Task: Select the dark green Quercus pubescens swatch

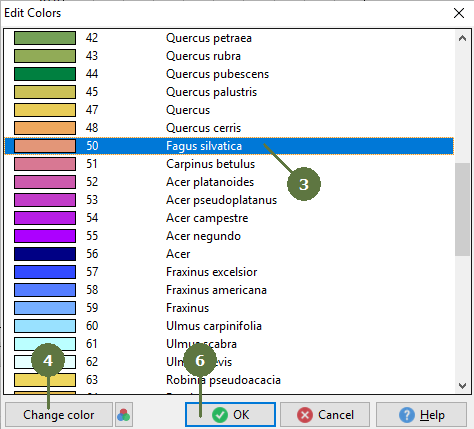Action: tap(45, 74)
